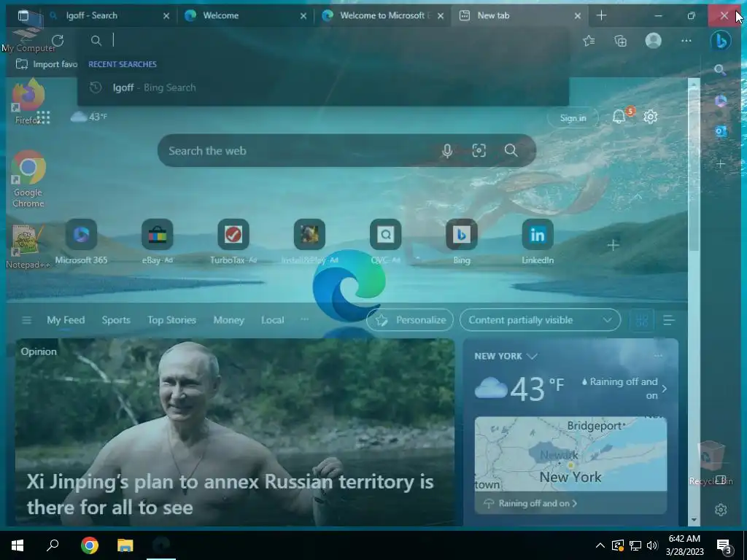Add a quick link with plus
This screenshot has width=747, height=560.
tap(613, 245)
